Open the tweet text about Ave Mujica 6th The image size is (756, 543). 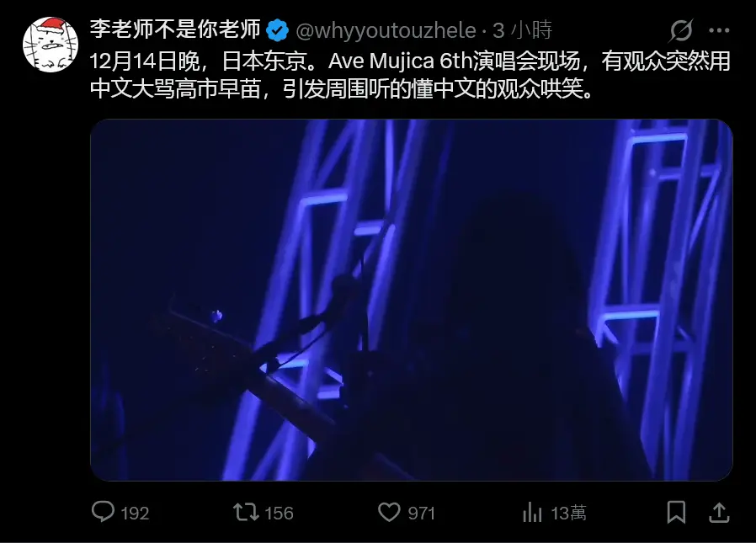point(410,75)
